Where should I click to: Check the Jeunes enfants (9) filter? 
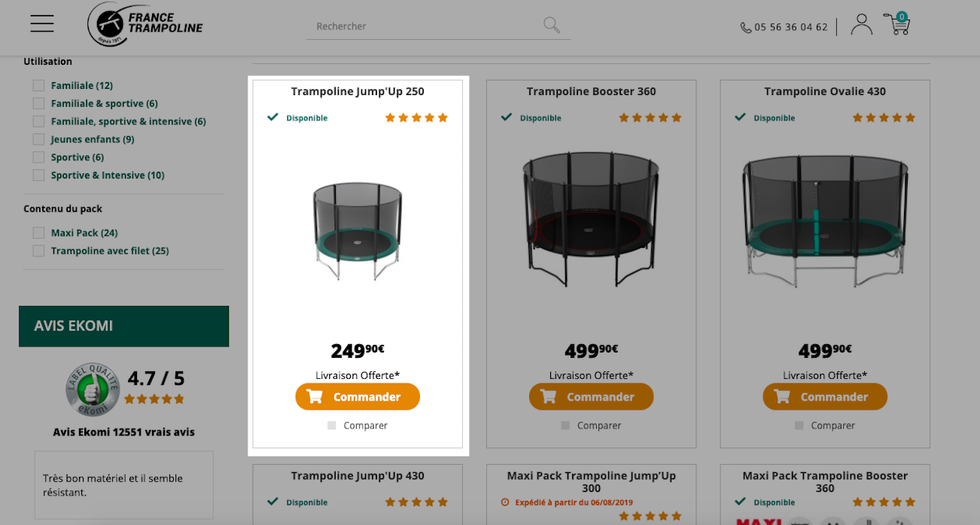coord(38,139)
